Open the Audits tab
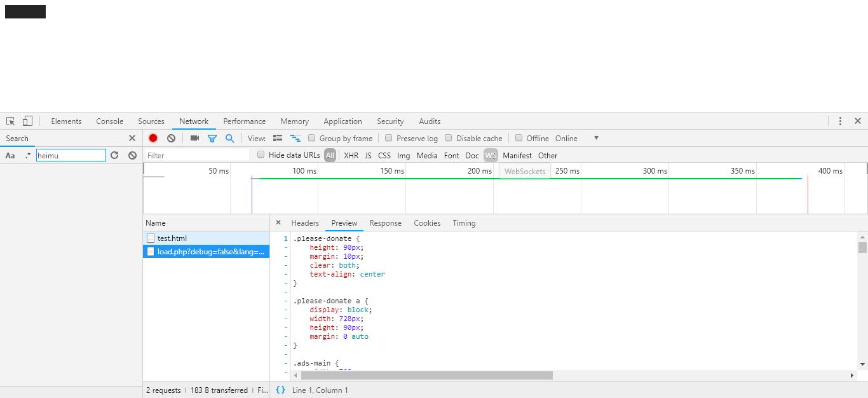The image size is (868, 398). 430,121
